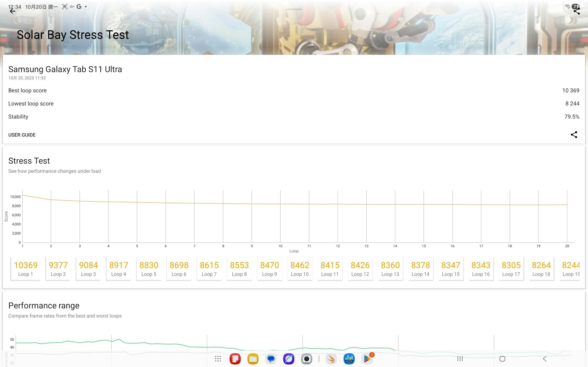This screenshot has height=367, width=588.
Task: Tap the Stability 79.5% row
Action: [x=294, y=117]
